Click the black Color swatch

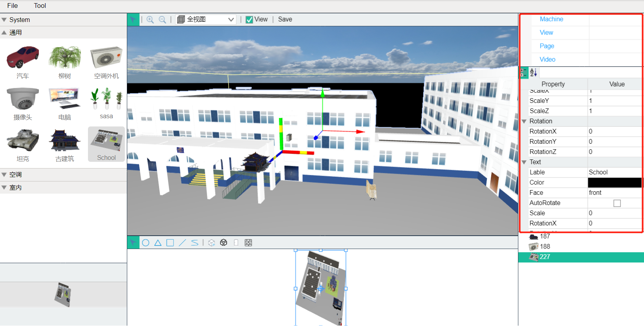[x=615, y=183]
